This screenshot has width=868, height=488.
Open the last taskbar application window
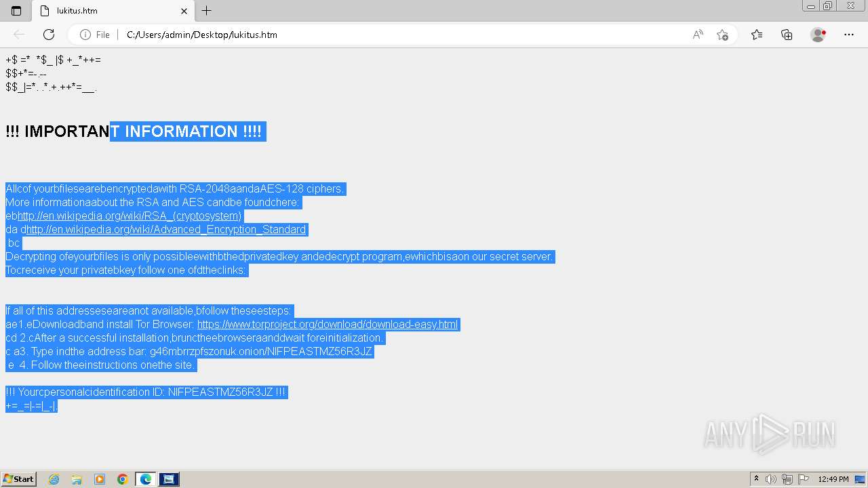pyautogui.click(x=169, y=479)
